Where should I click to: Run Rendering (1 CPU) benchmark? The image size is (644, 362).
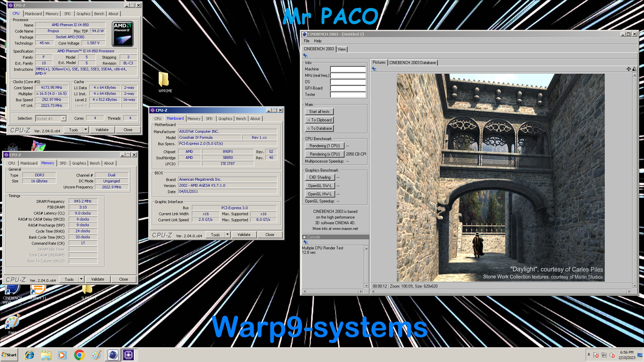pos(324,146)
